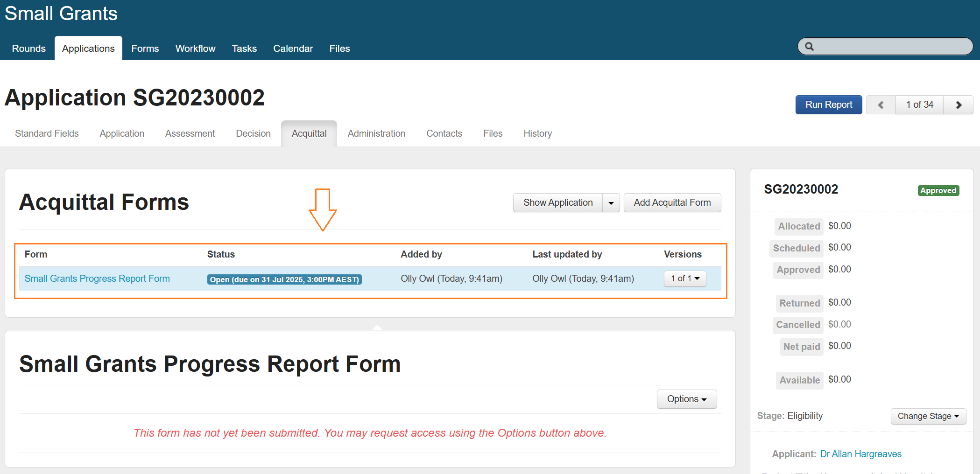This screenshot has width=980, height=474.
Task: Click the Open due date status badge
Action: point(284,279)
